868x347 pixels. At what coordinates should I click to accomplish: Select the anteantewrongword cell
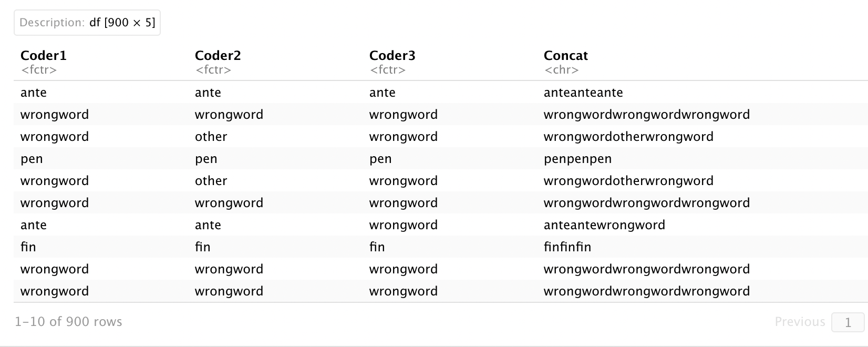coord(604,225)
